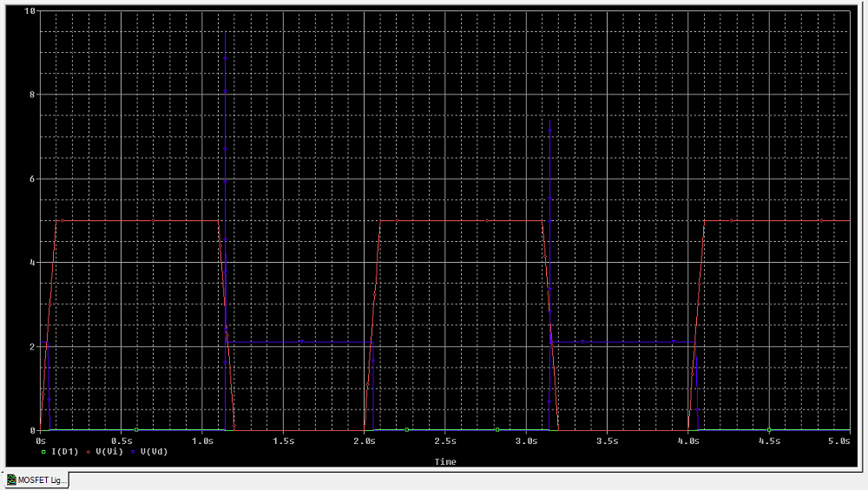Click the 5.0s label on the time axis
This screenshot has width=868, height=490.
pyautogui.click(x=839, y=441)
